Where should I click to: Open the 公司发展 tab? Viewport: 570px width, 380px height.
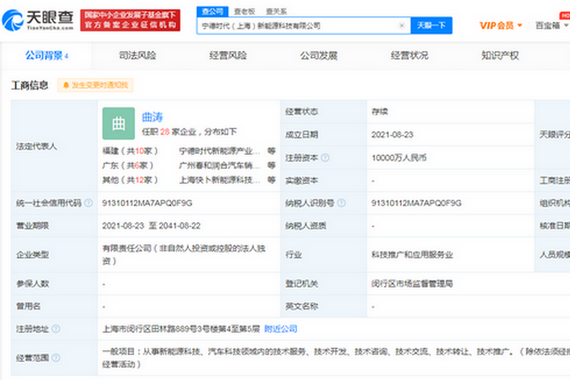tap(319, 55)
